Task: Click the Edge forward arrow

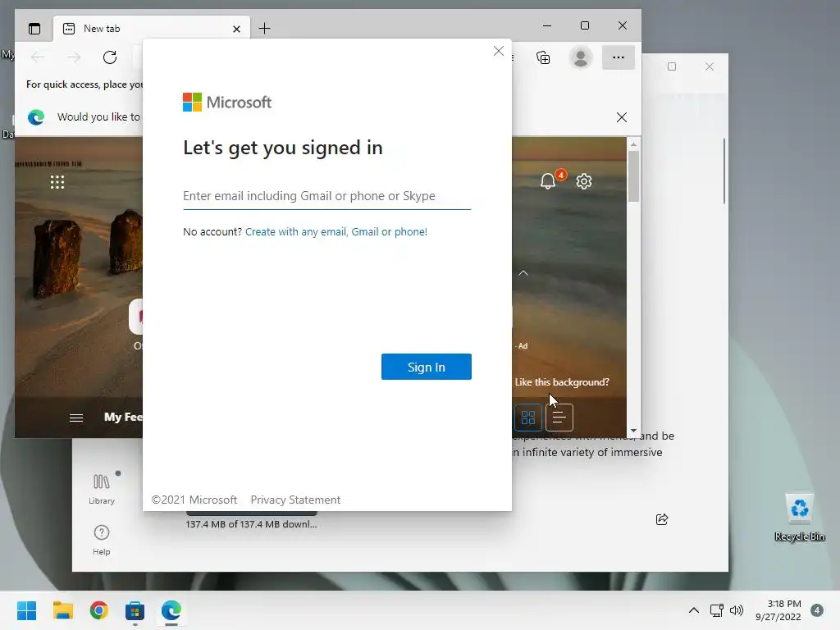Action: (74, 57)
